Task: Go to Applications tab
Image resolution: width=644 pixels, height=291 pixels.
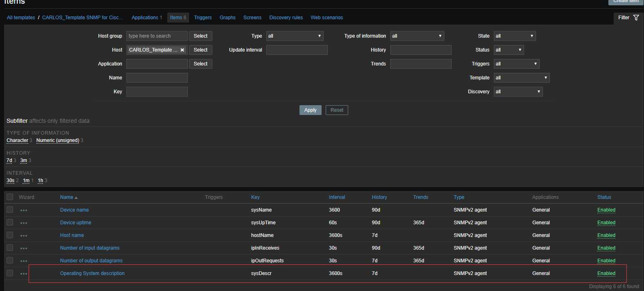Action: [145, 18]
